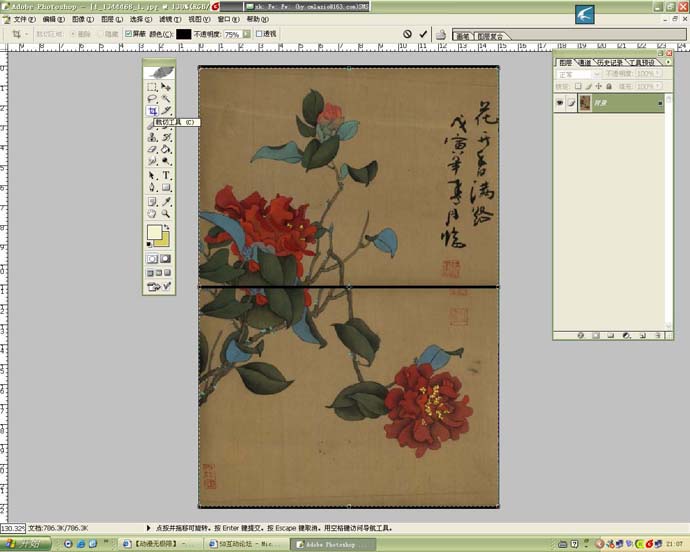The width and height of the screenshot is (690, 552).
Task: Switch to Quick Mask mode
Action: pos(166,259)
